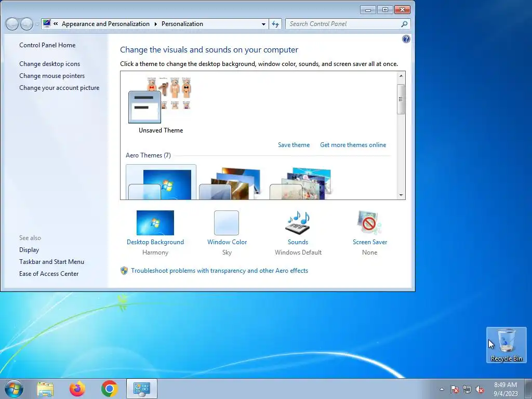Open File Explorer from the taskbar

45,389
